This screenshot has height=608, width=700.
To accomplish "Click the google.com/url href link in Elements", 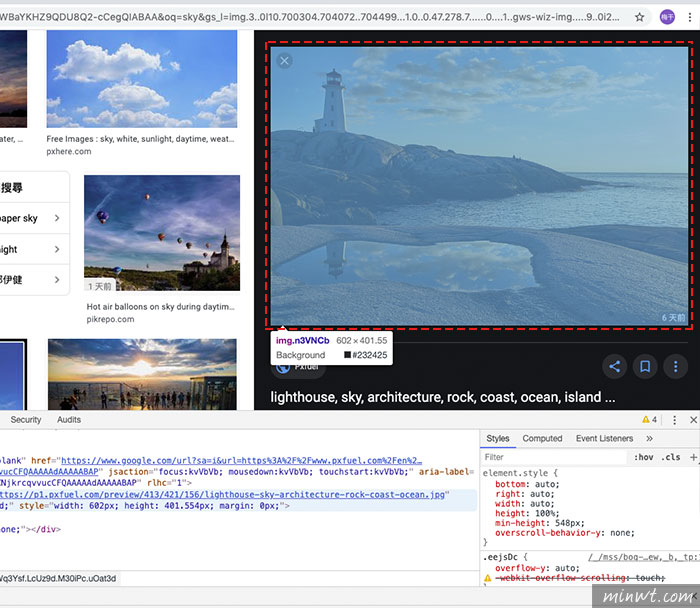I will 242,460.
